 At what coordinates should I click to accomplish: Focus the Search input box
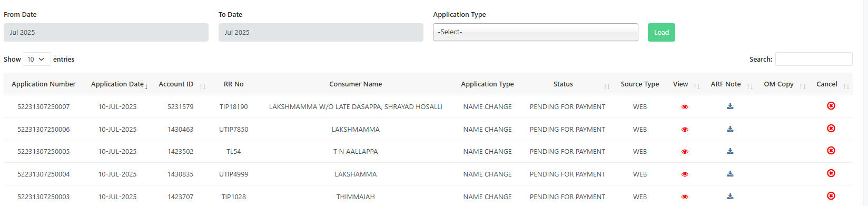point(814,59)
